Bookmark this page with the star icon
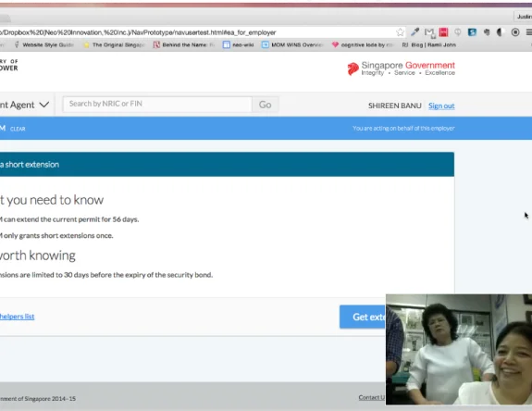Screen dimensions: 532x411 (400, 32)
